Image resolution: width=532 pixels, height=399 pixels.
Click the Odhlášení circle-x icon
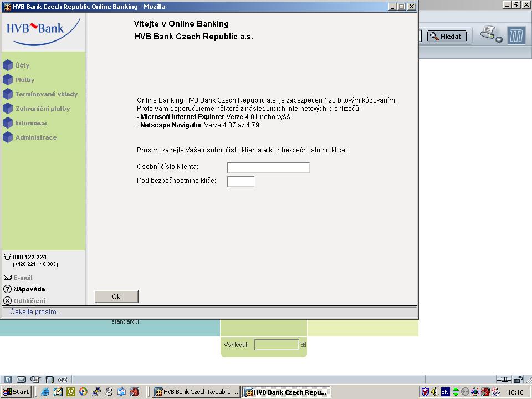point(7,301)
